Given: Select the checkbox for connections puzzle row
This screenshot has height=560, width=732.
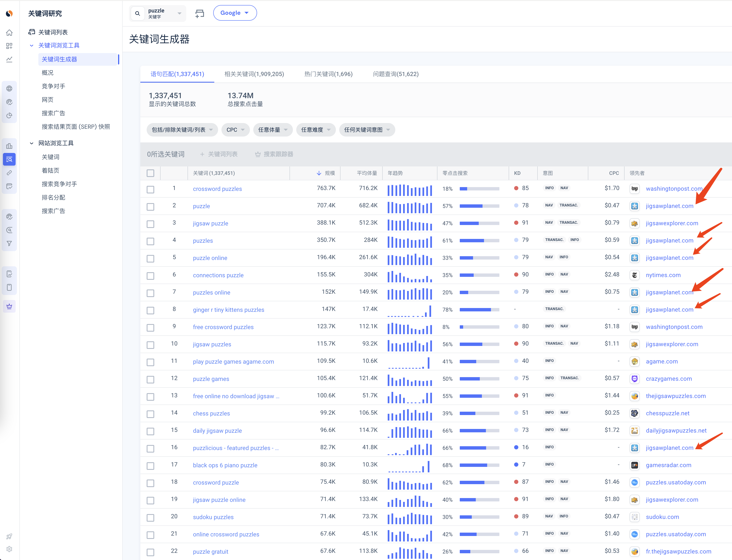Looking at the screenshot, I should [x=150, y=276].
